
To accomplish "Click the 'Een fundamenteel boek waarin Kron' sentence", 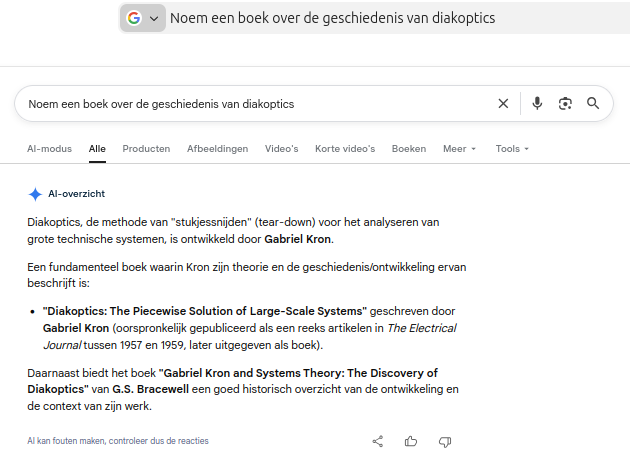I will (x=247, y=275).
